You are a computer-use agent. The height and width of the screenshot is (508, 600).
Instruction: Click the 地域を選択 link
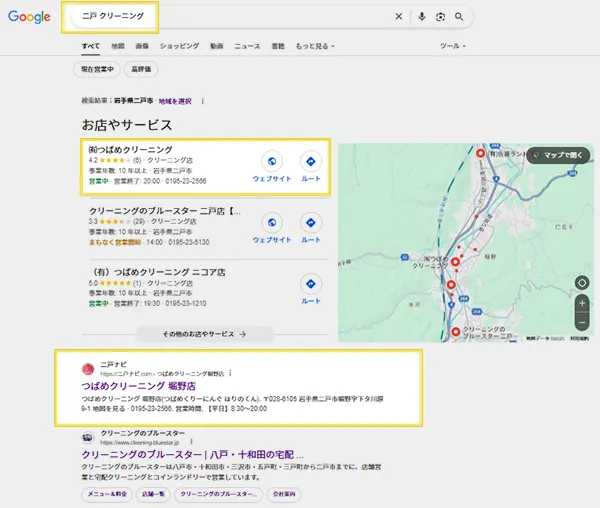[x=175, y=101]
